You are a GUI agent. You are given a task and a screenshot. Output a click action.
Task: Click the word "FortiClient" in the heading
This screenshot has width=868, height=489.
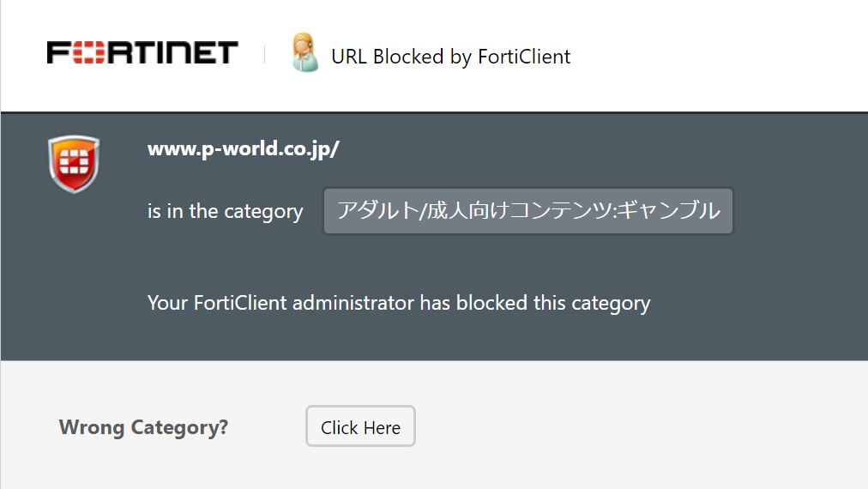point(524,57)
